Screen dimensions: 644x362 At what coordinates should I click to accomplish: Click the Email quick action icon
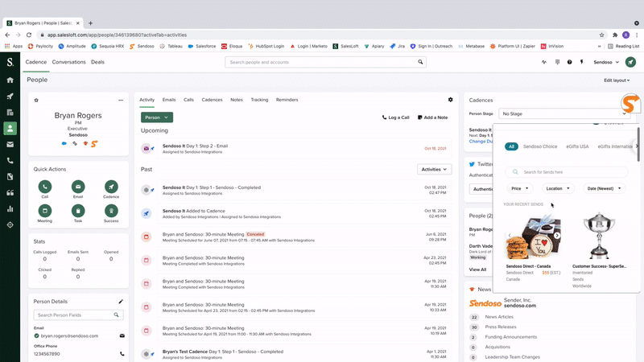pos(78,187)
